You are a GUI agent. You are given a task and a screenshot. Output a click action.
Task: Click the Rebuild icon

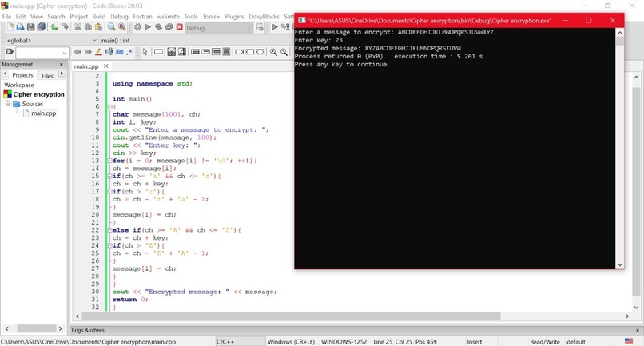169,27
